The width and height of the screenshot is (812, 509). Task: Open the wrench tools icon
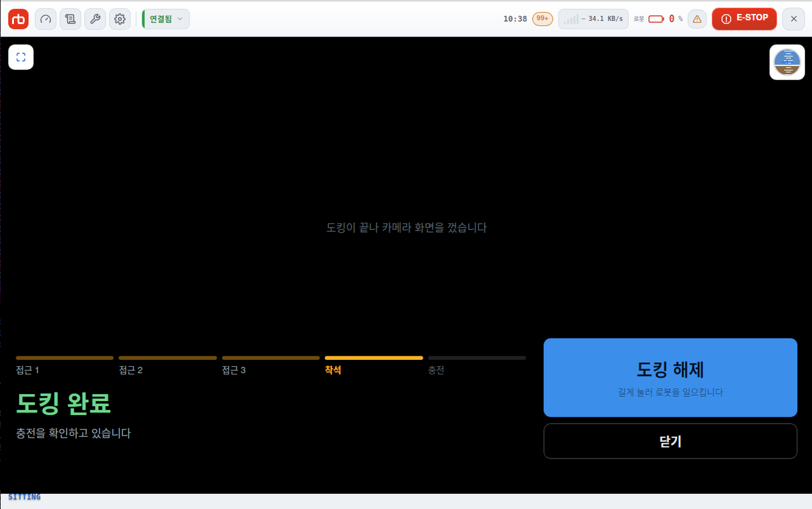[95, 19]
